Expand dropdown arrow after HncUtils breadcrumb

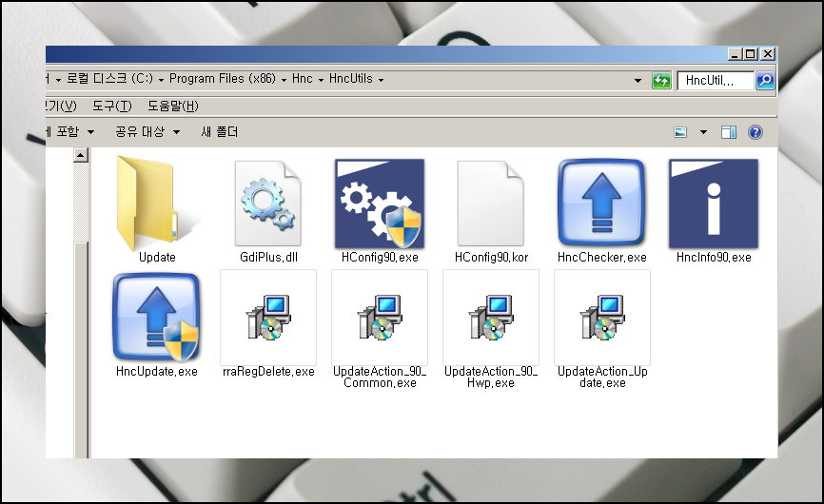pos(381,80)
